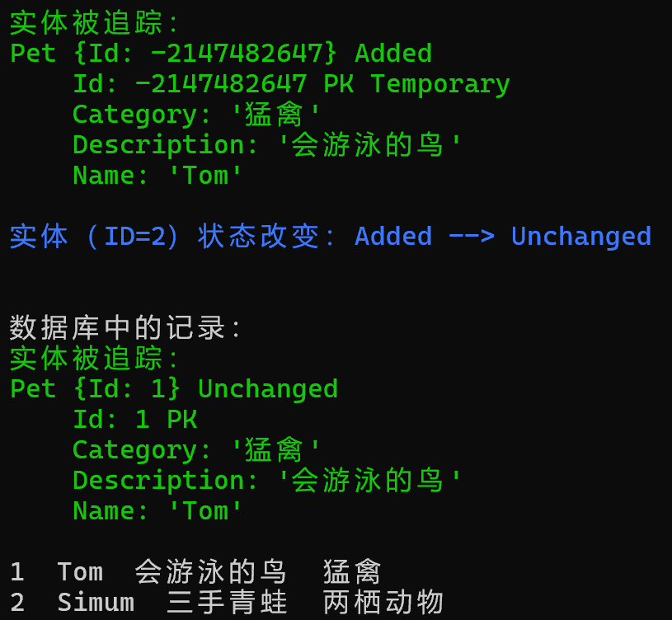The width and height of the screenshot is (672, 620).
Task: Click 'Tom' in record row 1
Action: pyautogui.click(x=80, y=572)
